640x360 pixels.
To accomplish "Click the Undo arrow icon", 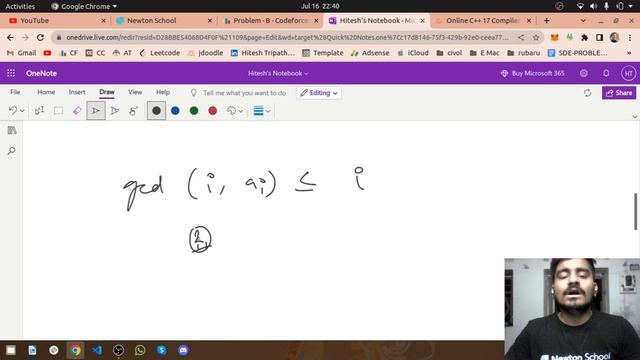I will (x=13, y=111).
